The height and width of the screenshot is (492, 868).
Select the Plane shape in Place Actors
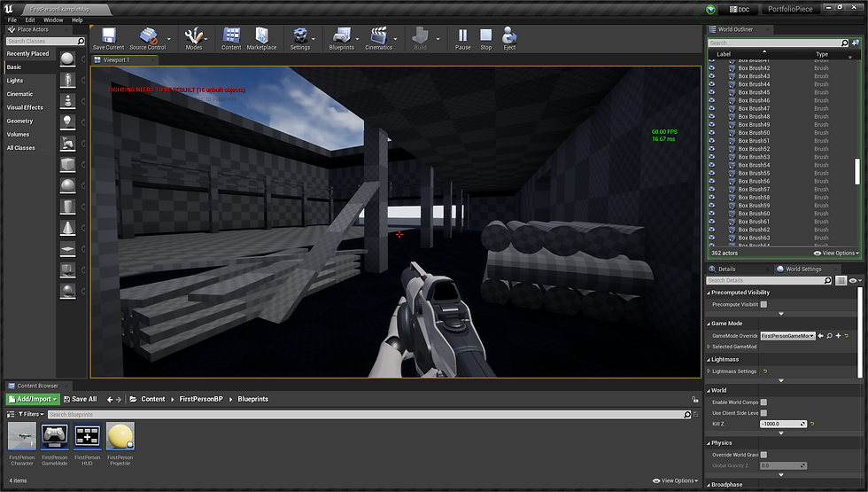pyautogui.click(x=67, y=248)
